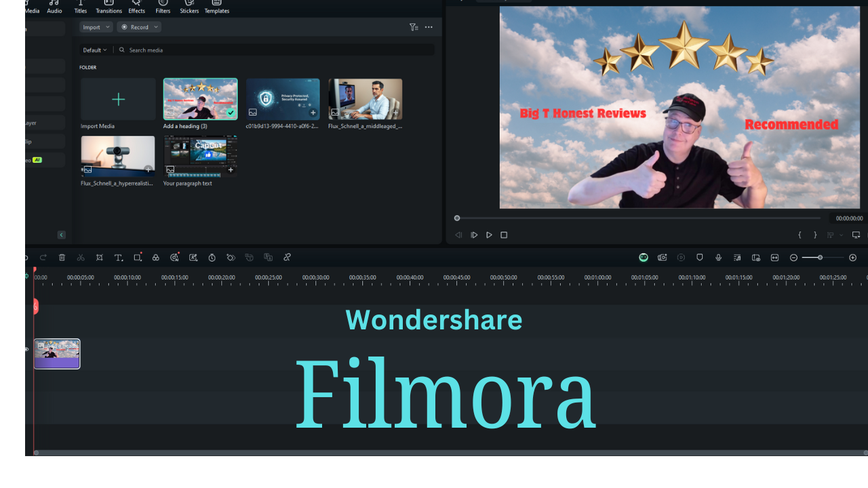The image size is (868, 488).
Task: Open the preview display settings monitor icon
Action: (856, 235)
